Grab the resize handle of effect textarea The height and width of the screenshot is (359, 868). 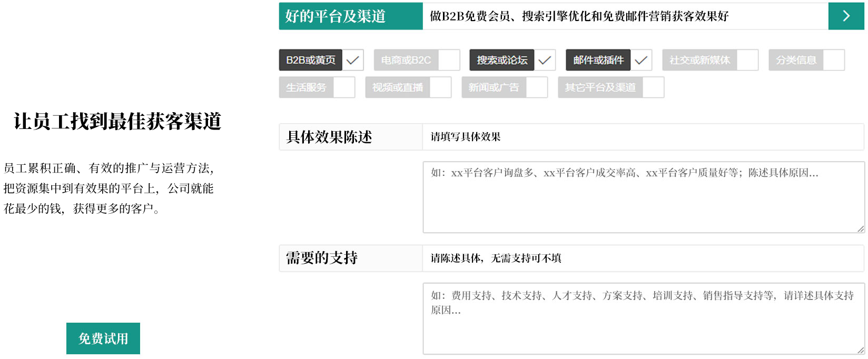coord(860,228)
